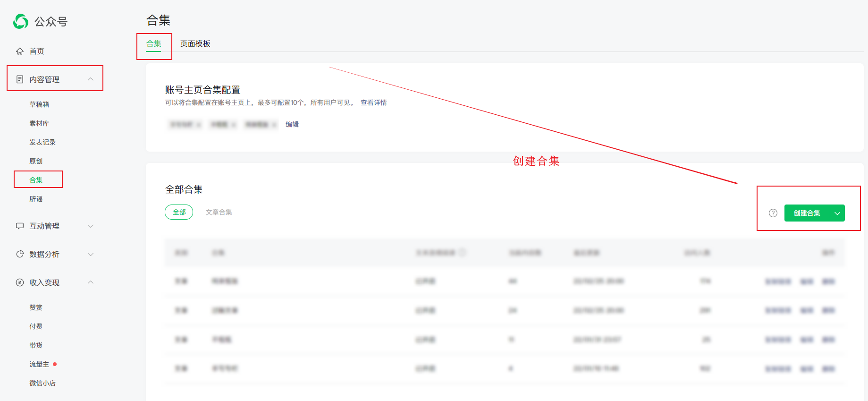Open 辟谣 in the sidebar
This screenshot has width=868, height=401.
[x=36, y=199]
